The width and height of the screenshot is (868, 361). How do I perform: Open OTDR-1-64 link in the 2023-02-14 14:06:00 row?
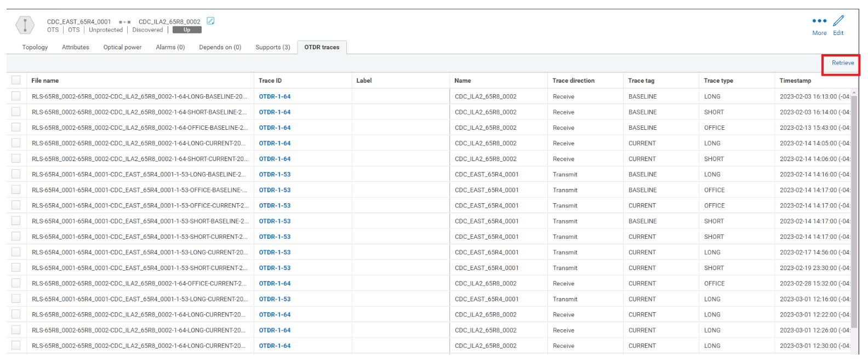pos(275,159)
